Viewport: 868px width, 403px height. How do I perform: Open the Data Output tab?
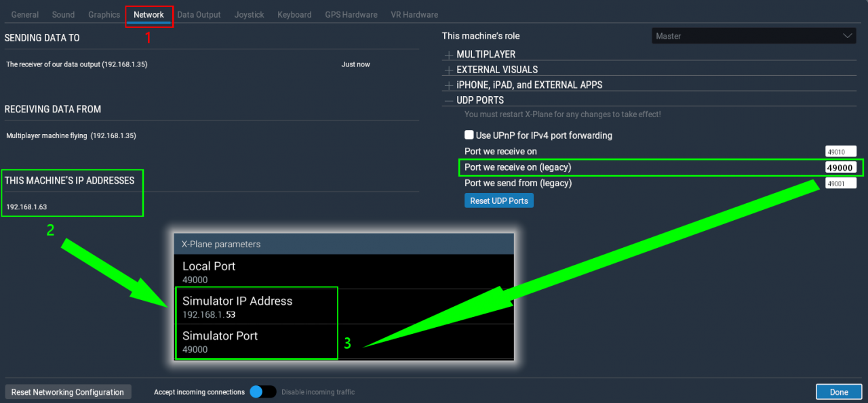coord(199,14)
